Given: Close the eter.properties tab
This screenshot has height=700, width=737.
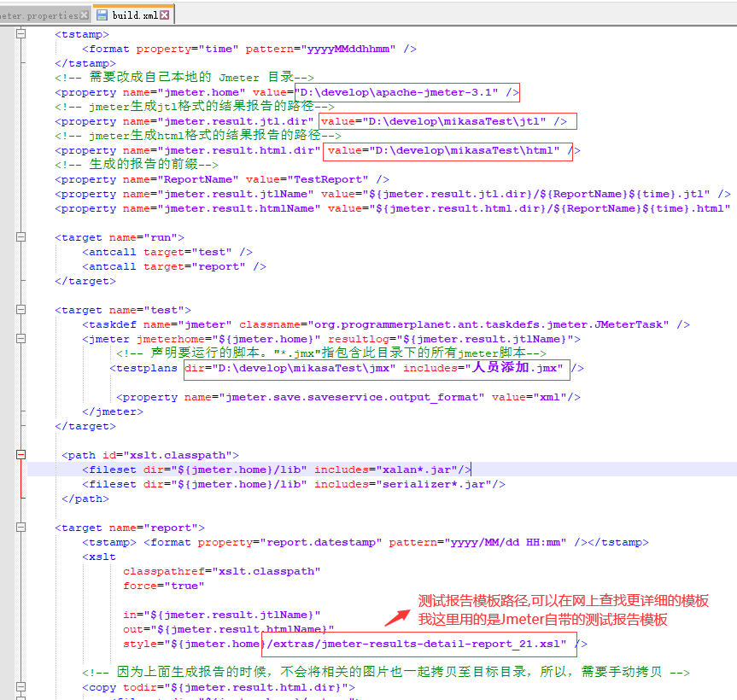Looking at the screenshot, I should [x=85, y=15].
